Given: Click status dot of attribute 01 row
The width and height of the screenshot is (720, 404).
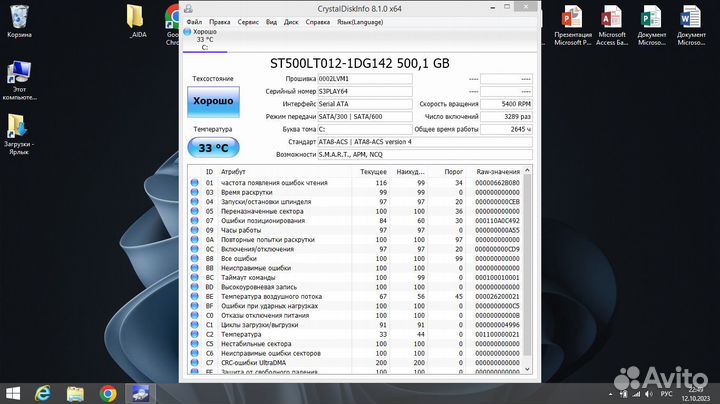Looking at the screenshot, I should point(195,183).
